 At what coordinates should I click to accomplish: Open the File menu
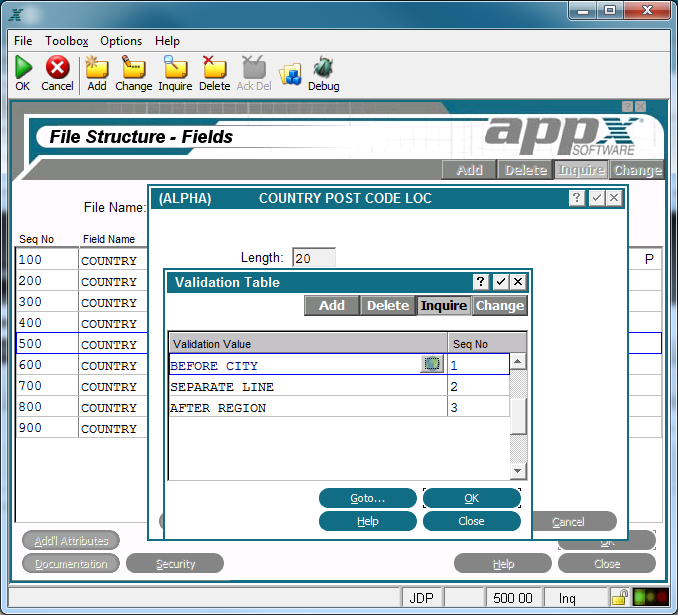tap(23, 41)
